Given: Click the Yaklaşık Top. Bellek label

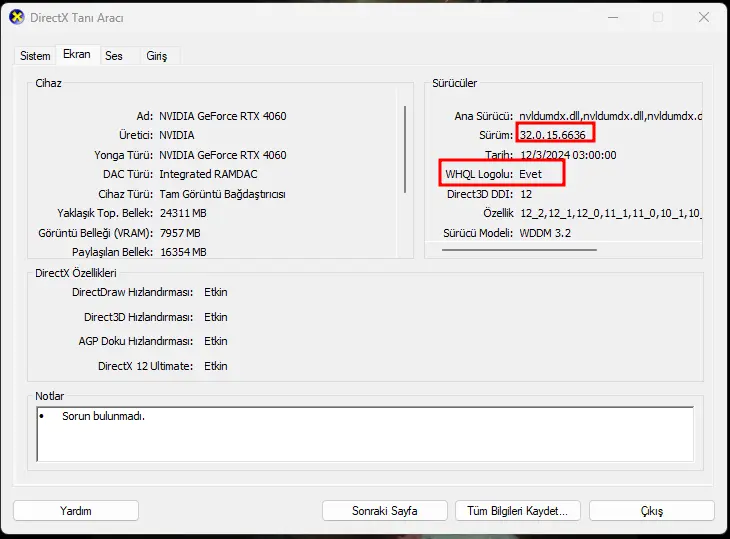Looking at the screenshot, I should coord(105,213).
